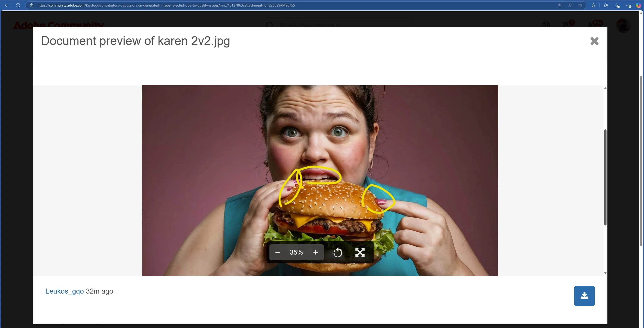This screenshot has height=328, width=644.
Task: Open the browser Extensions puzzle icon
Action: [593, 5]
